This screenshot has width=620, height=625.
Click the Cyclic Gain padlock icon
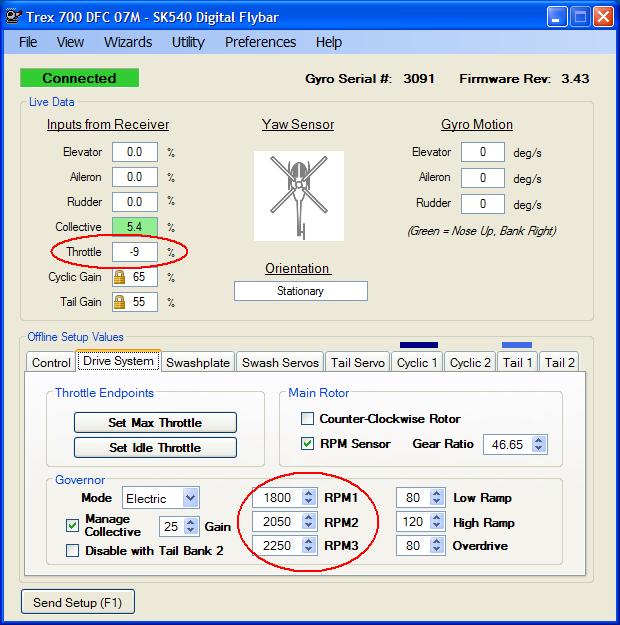pyautogui.click(x=119, y=277)
